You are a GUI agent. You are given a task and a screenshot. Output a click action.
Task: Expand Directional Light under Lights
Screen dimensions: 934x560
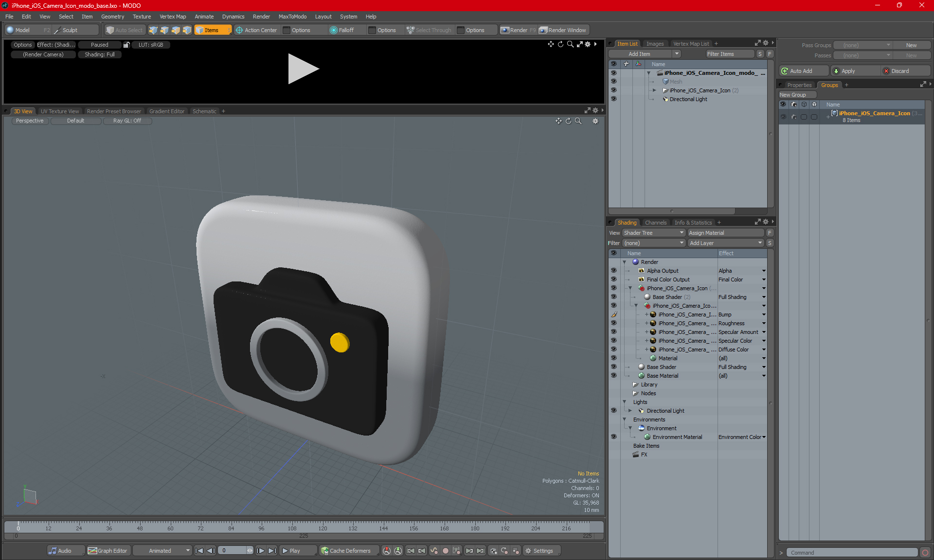point(630,411)
